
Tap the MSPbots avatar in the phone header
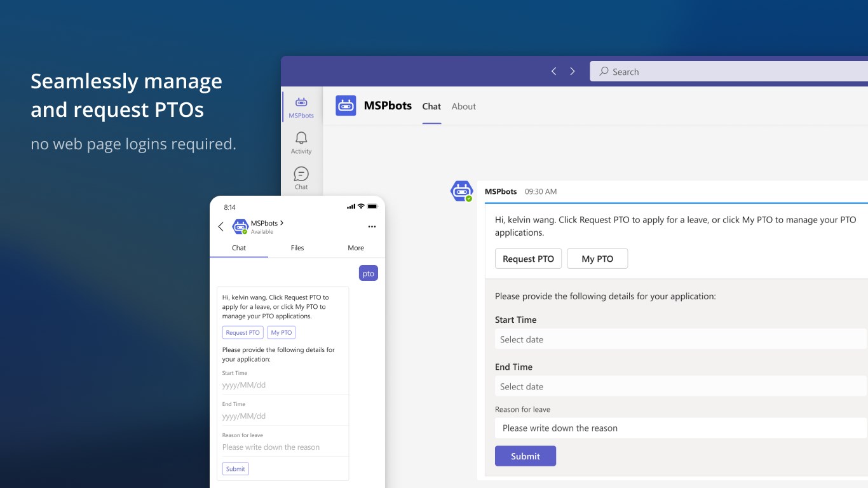[x=240, y=226]
